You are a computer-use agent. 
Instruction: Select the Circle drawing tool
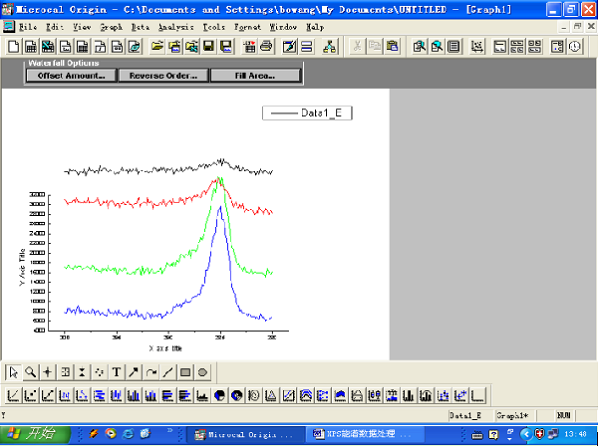tap(202, 372)
